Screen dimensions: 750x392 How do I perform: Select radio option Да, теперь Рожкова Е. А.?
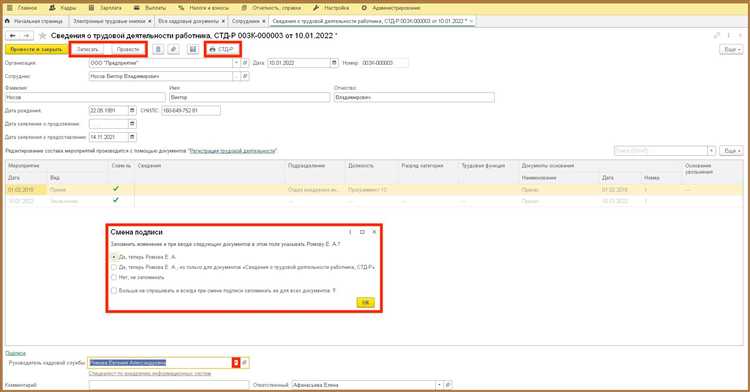tap(114, 257)
